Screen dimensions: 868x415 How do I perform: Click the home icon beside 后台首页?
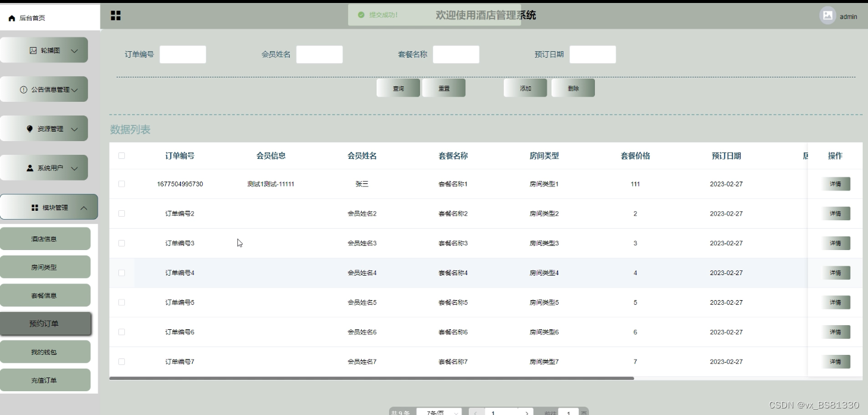tap(12, 18)
